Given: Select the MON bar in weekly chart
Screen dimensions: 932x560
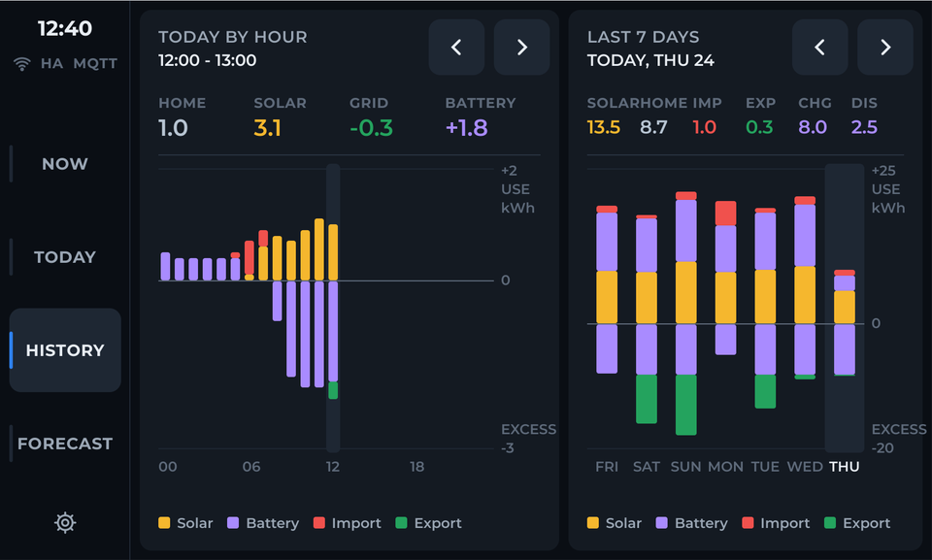Looking at the screenshot, I should point(725,278).
